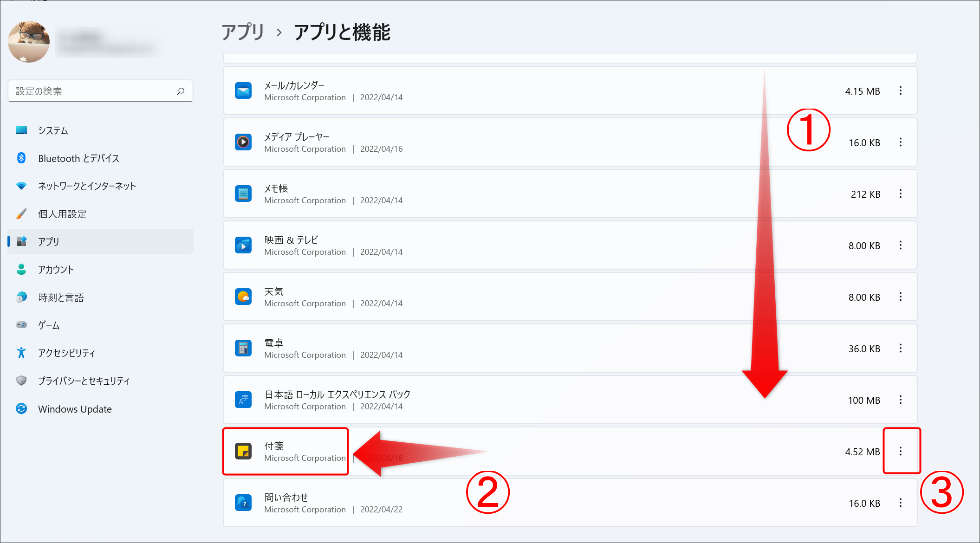The image size is (980, 543).
Task: Click the 天気 app name
Action: (274, 291)
